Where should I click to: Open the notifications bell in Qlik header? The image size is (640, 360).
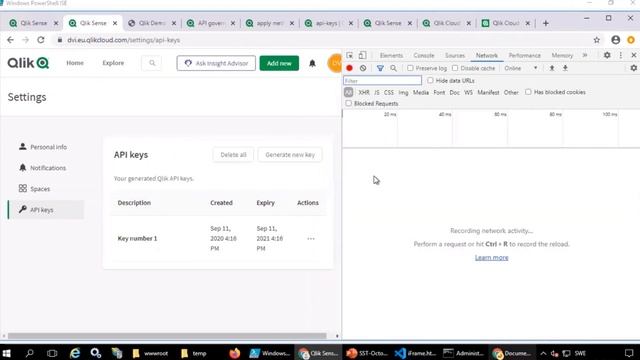click(x=312, y=63)
